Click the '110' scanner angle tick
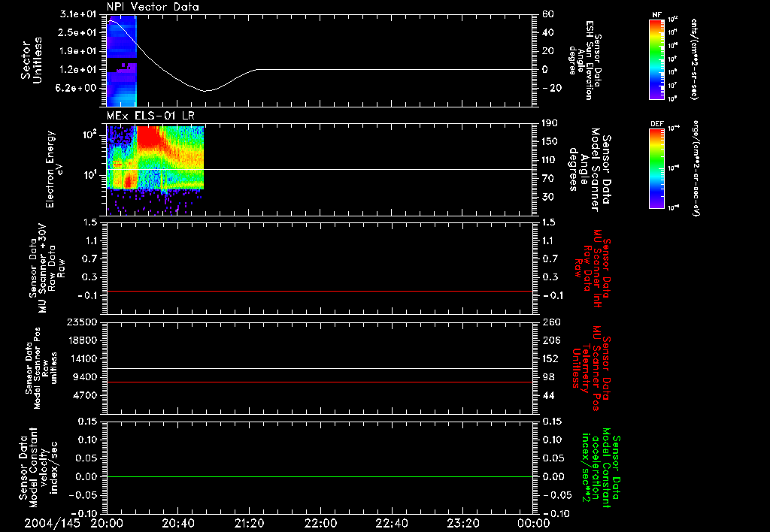Screen dimensions: 770x532 [550, 160]
